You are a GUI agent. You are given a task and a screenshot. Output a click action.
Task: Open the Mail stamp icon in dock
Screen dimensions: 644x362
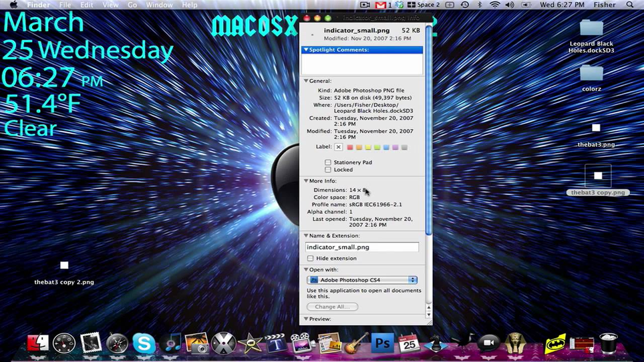91,343
